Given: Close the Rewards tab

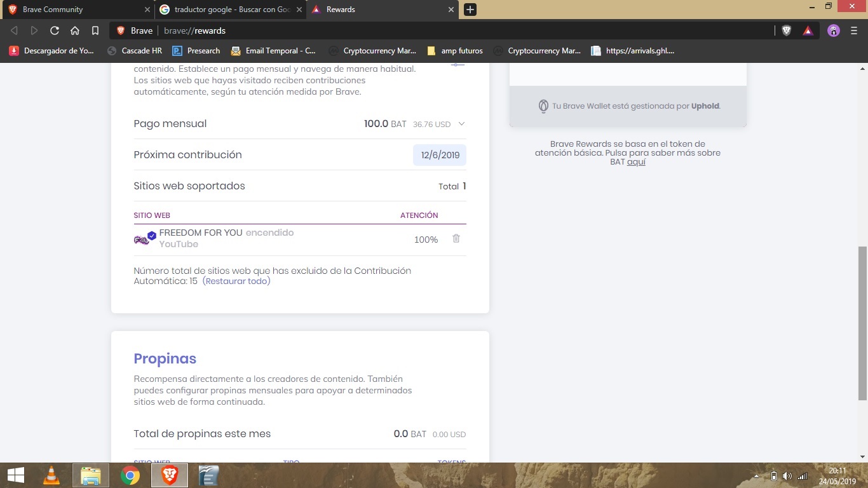Looking at the screenshot, I should (x=452, y=10).
